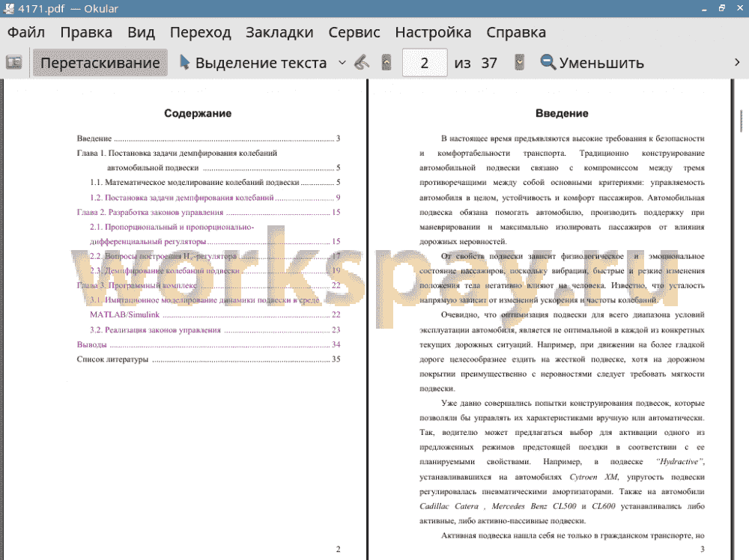
Task: Click the annotation pen tool icon
Action: point(362,63)
